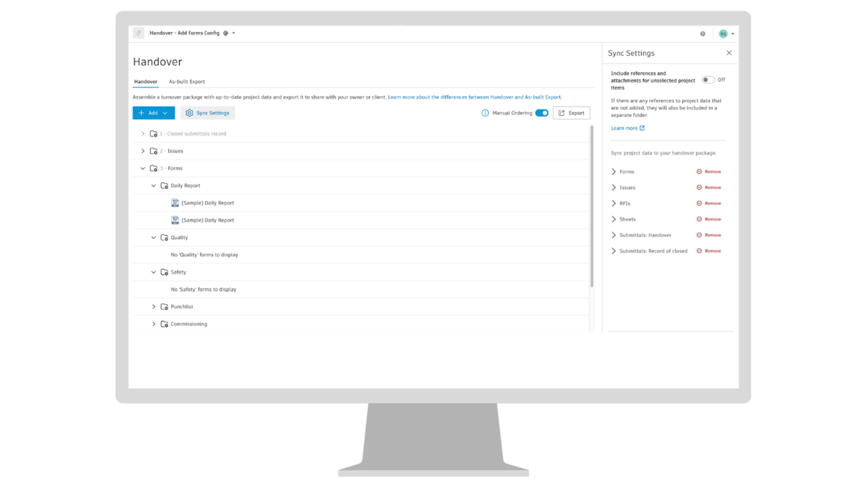The height and width of the screenshot is (488, 868).
Task: Click the Quality folder icon
Action: [164, 237]
